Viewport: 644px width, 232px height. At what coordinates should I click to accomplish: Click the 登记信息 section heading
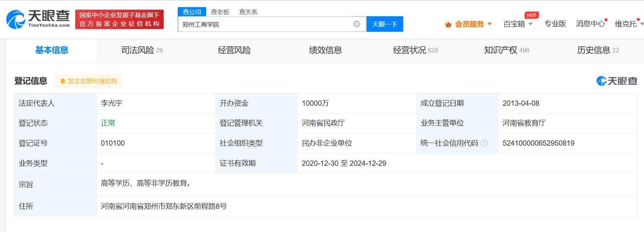tap(31, 81)
